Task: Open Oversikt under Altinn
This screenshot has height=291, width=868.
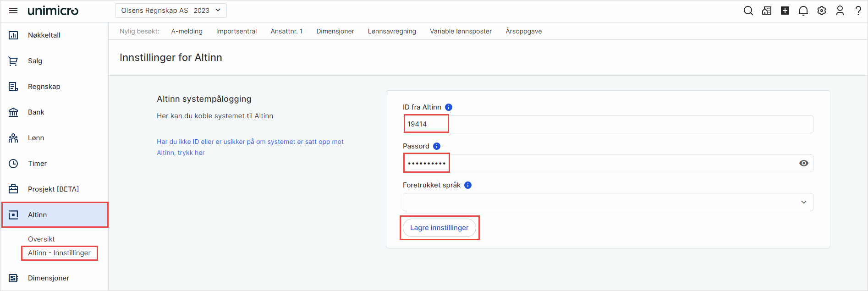Action: tap(41, 239)
